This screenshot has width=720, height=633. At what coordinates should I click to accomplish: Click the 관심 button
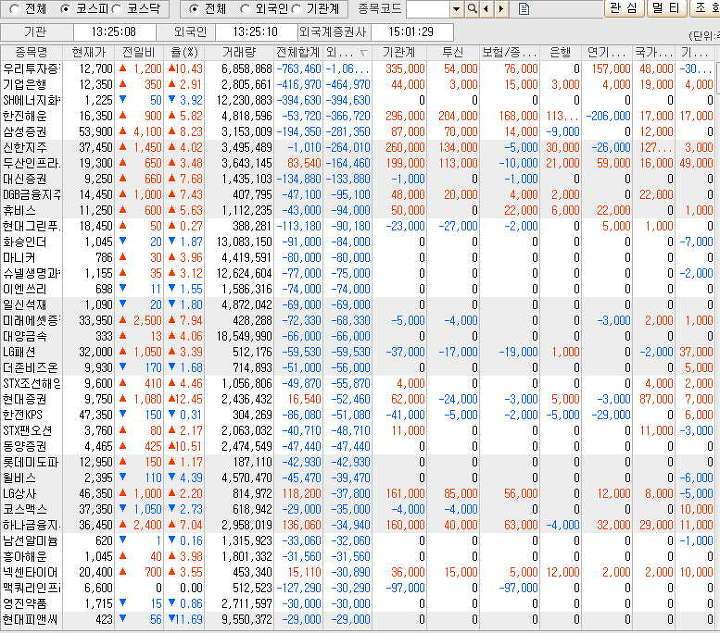624,8
